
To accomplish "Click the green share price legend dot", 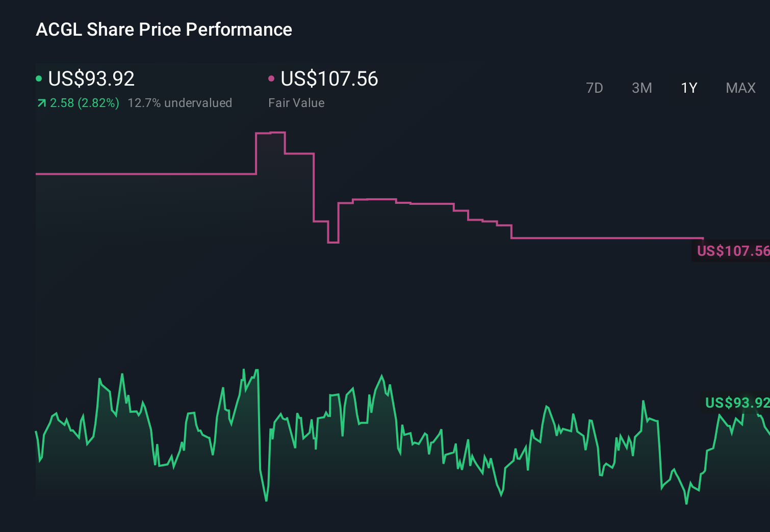I will 39,78.
